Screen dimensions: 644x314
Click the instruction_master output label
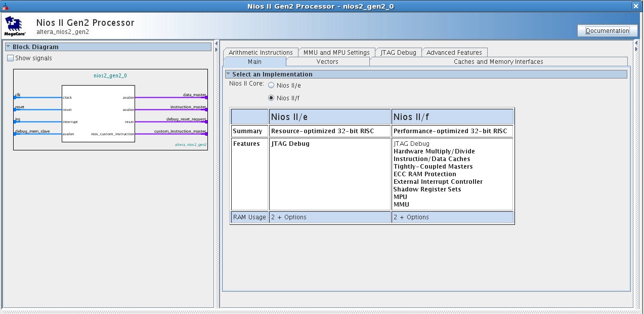(188, 107)
